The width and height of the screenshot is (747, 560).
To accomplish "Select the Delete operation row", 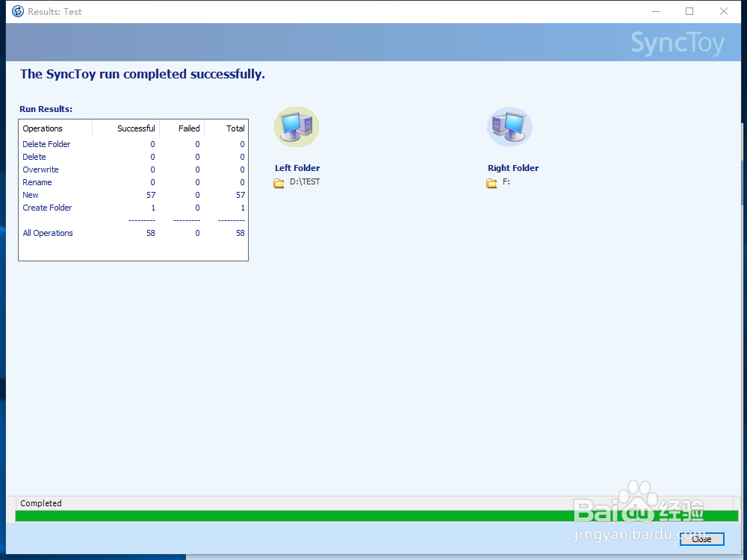I will tap(134, 157).
